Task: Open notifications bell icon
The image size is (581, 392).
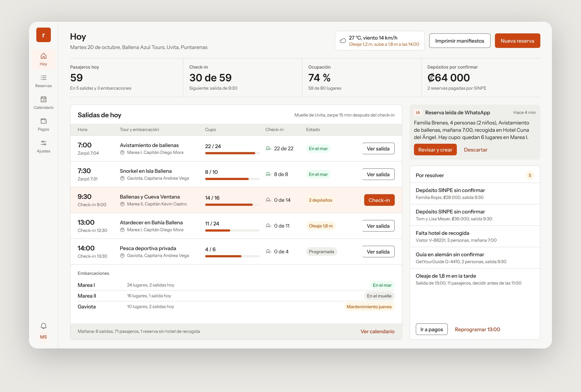Action: 44,326
